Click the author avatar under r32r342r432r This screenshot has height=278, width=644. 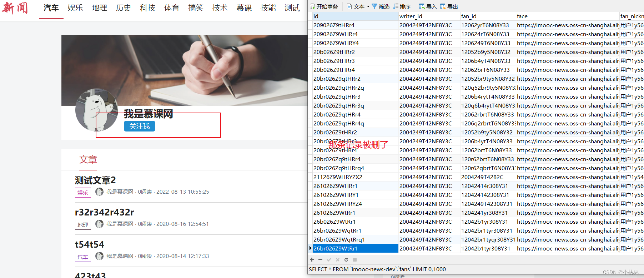coord(99,224)
